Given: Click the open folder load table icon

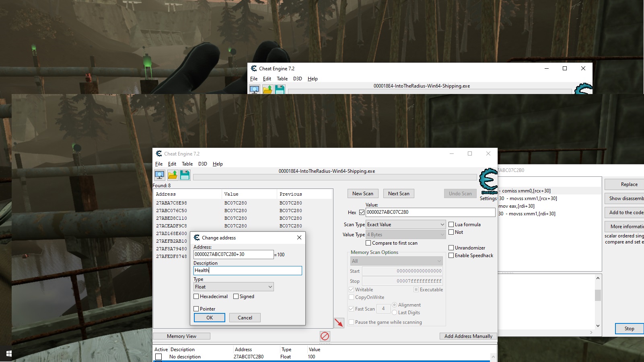Looking at the screenshot, I should point(173,175).
